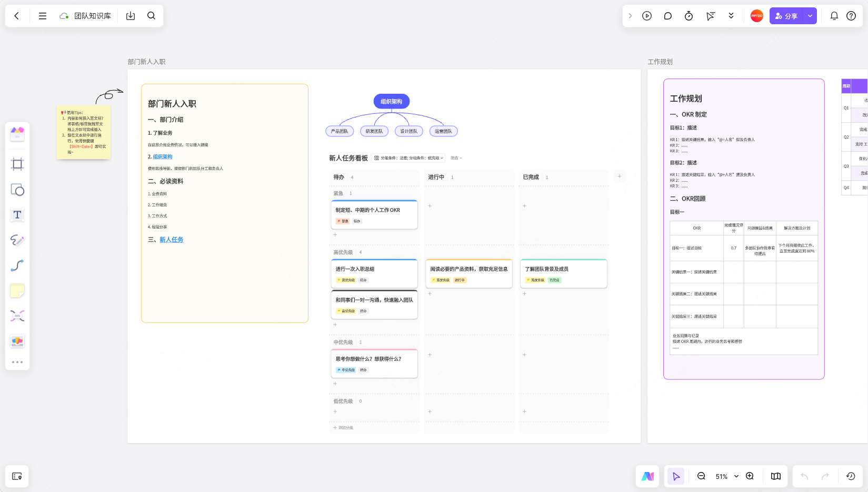Open the 51% zoom level dropdown

coord(727,476)
